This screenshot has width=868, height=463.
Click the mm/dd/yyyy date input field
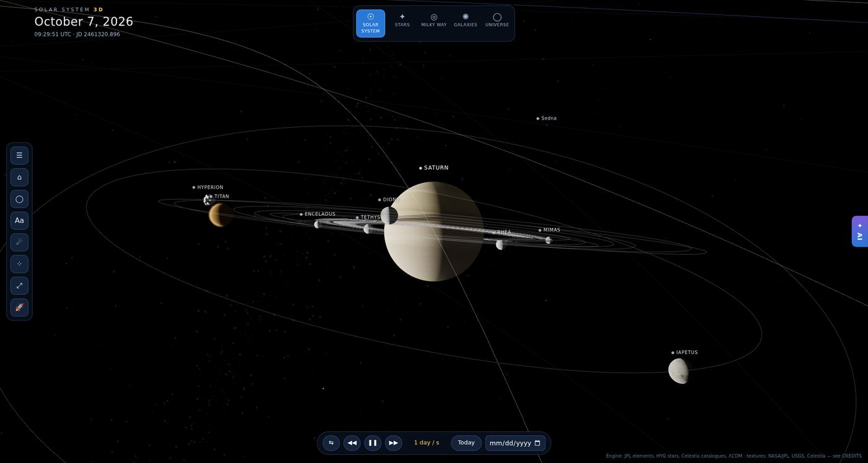(x=515, y=443)
